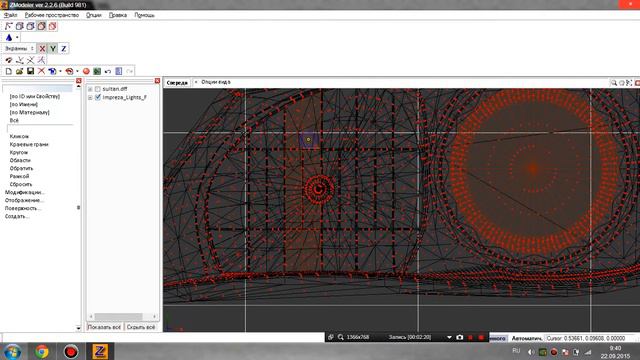Expand the Создать... command group
640x360 pixels.
(x=17, y=216)
